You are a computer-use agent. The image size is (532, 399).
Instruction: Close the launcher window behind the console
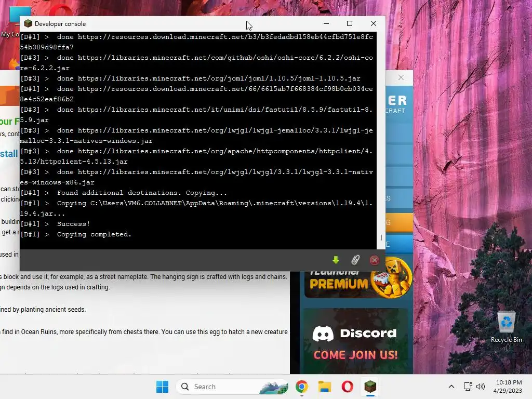pyautogui.click(x=401, y=77)
